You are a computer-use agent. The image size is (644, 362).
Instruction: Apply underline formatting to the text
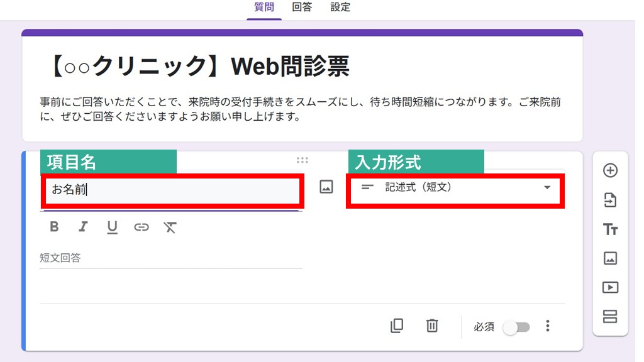coord(112,227)
